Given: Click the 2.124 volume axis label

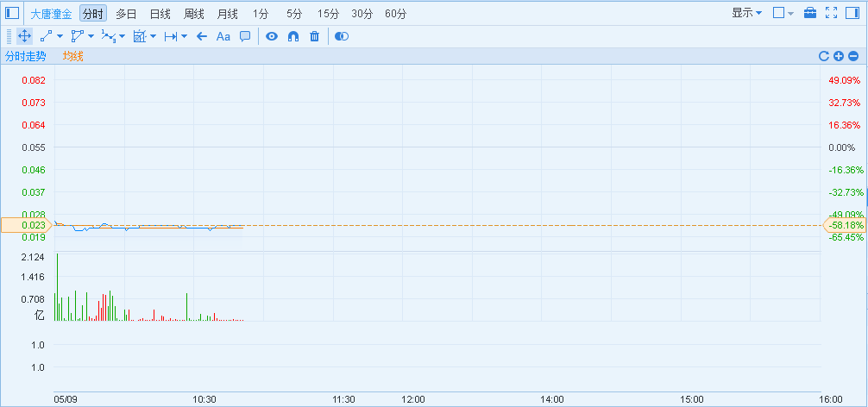Looking at the screenshot, I should (33, 257).
